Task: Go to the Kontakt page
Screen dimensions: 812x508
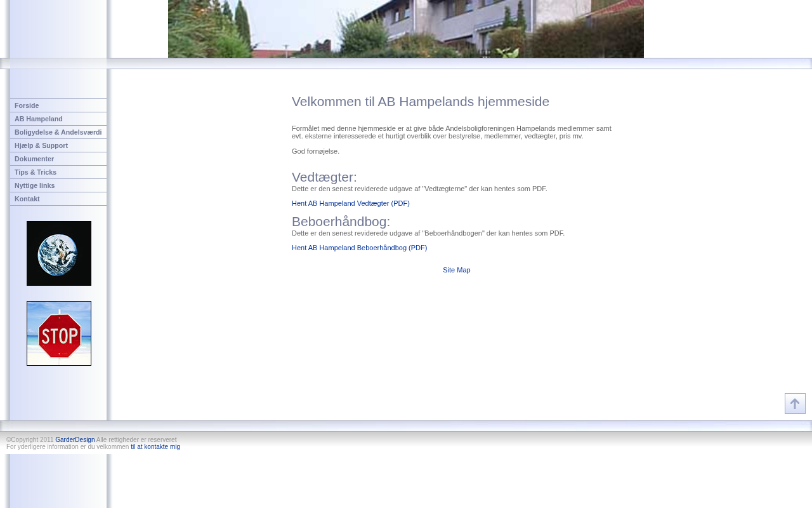Action: click(x=58, y=199)
